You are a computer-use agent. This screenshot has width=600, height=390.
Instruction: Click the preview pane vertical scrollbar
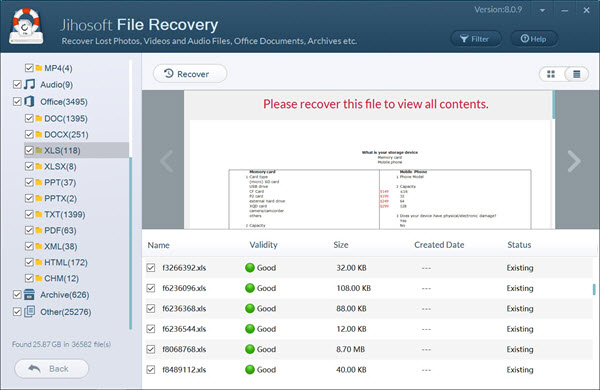tap(553, 104)
